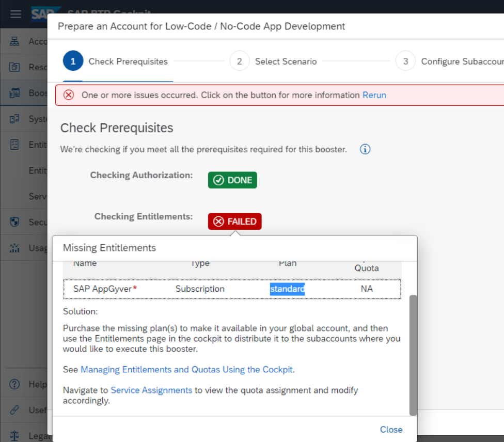Image resolution: width=504 pixels, height=442 pixels.
Task: Click Name column header
Action: tap(85, 263)
